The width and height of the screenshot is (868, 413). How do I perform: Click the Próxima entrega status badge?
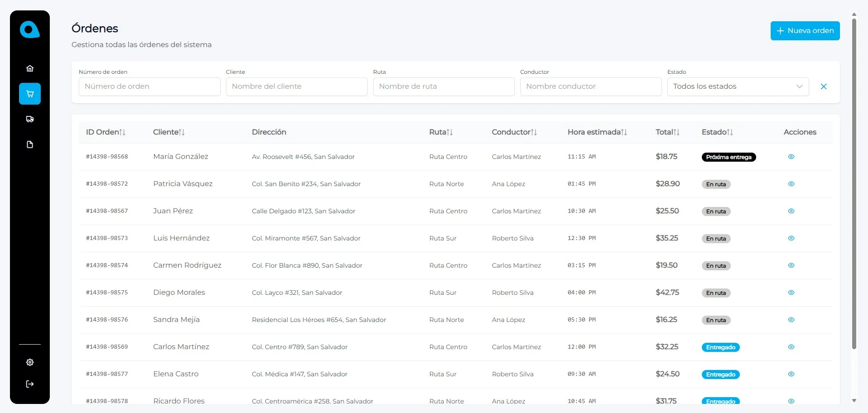pyautogui.click(x=728, y=157)
